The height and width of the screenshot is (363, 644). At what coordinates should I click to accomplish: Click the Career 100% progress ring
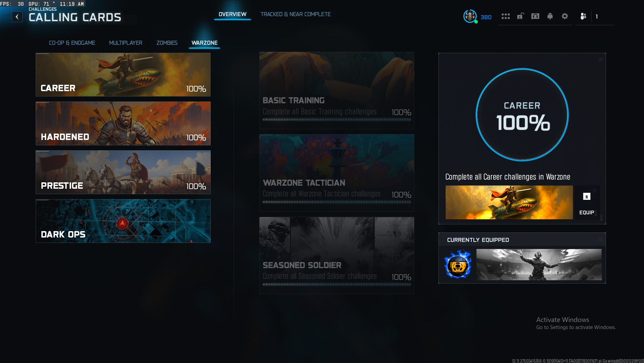[x=522, y=115]
